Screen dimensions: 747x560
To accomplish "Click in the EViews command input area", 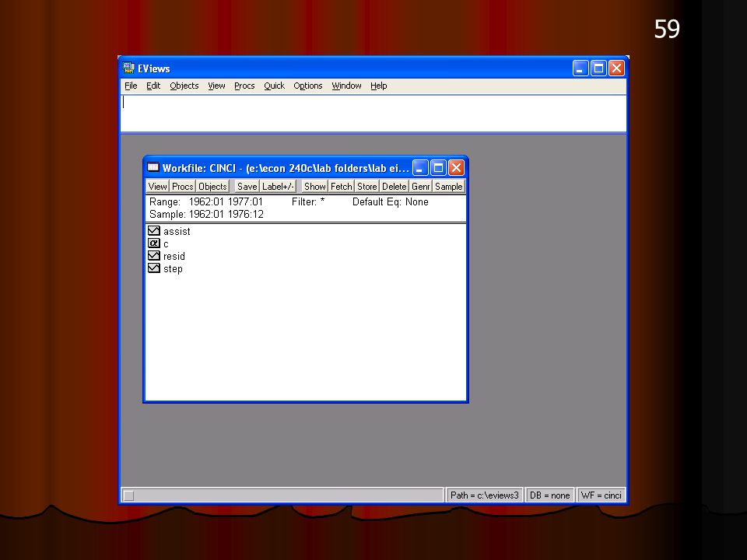I will point(373,114).
